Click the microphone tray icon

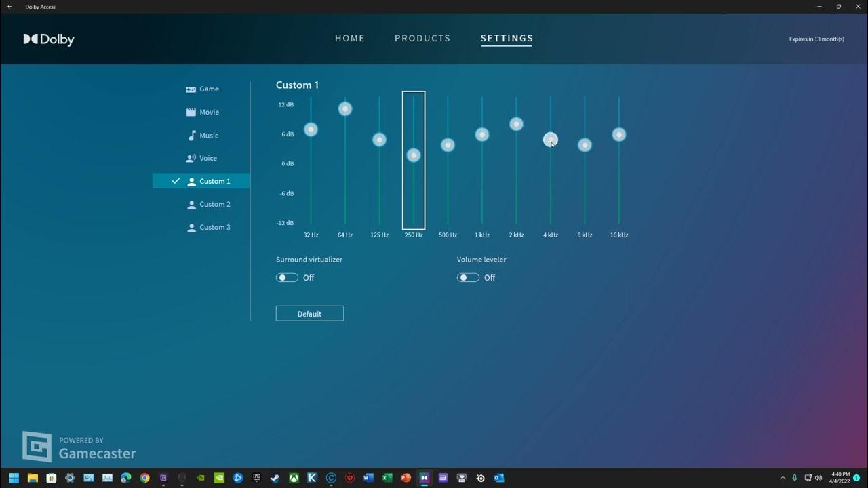point(795,478)
